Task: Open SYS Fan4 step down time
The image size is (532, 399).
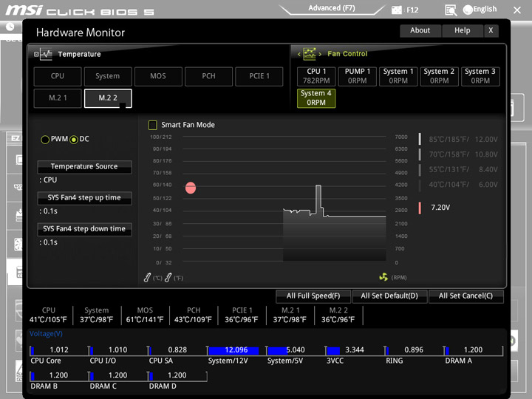Action: (84, 229)
